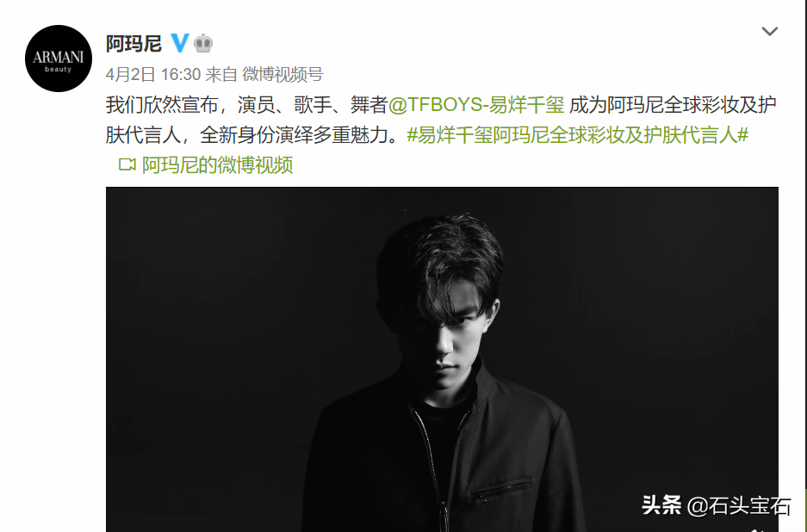Click the 头条 watermark logo

tap(661, 505)
